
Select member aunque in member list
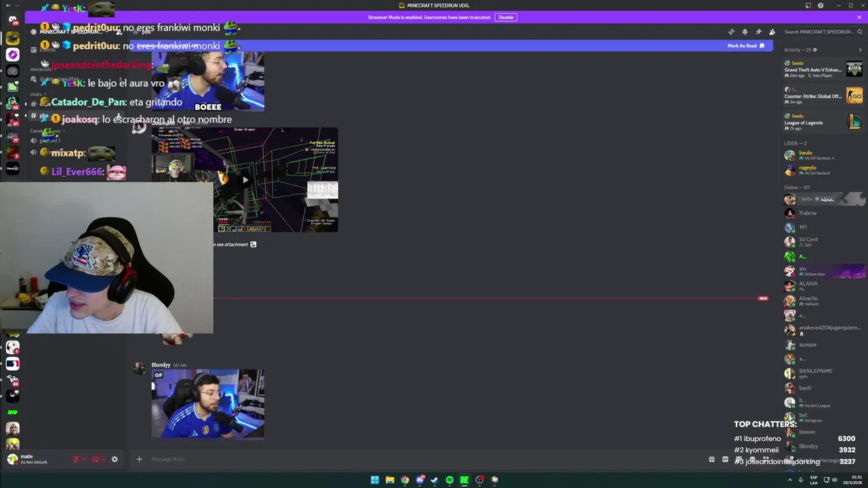coord(823,344)
